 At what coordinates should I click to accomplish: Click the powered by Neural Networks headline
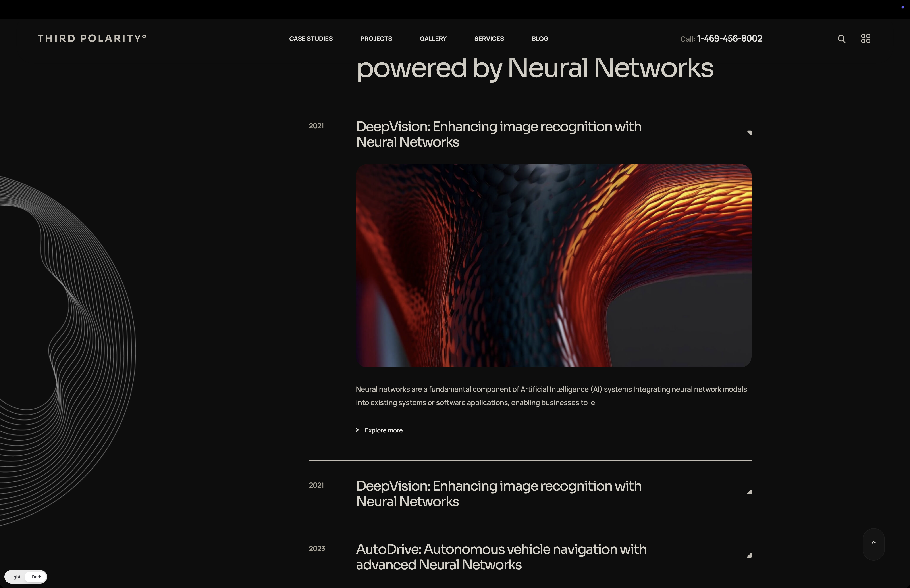[535, 69]
